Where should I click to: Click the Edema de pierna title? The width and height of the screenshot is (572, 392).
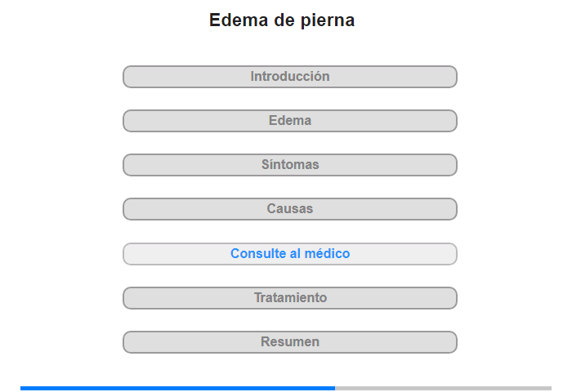282,20
